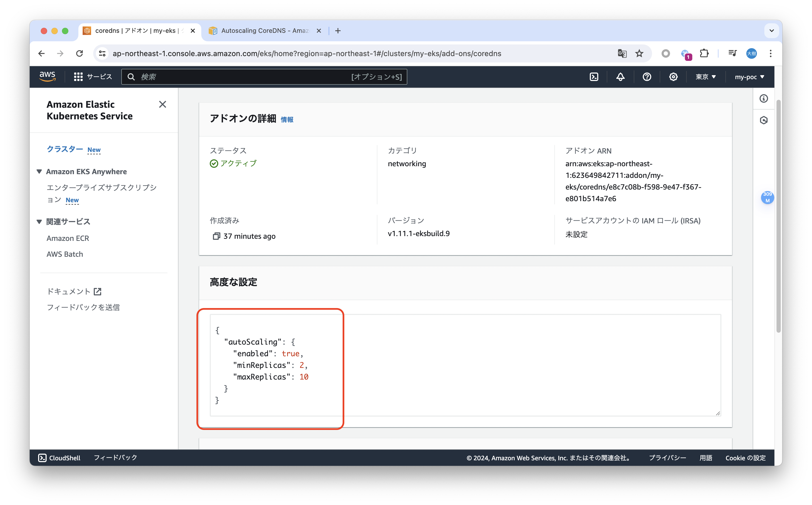Image resolution: width=812 pixels, height=505 pixels.
Task: Bookmark the page with the star icon
Action: (639, 53)
